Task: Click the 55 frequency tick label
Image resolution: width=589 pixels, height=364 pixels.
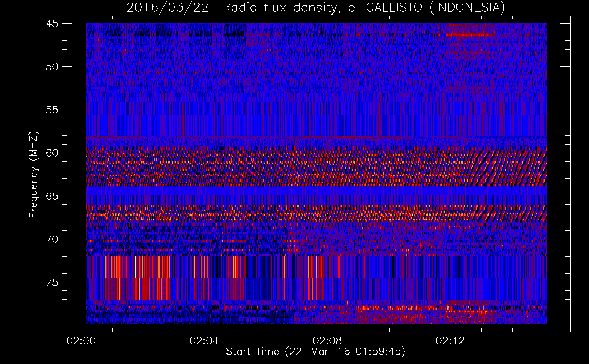Action: click(52, 110)
